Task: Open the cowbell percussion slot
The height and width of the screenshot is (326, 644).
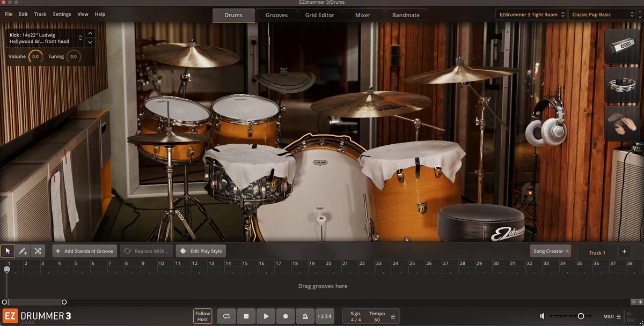Action: [622, 47]
